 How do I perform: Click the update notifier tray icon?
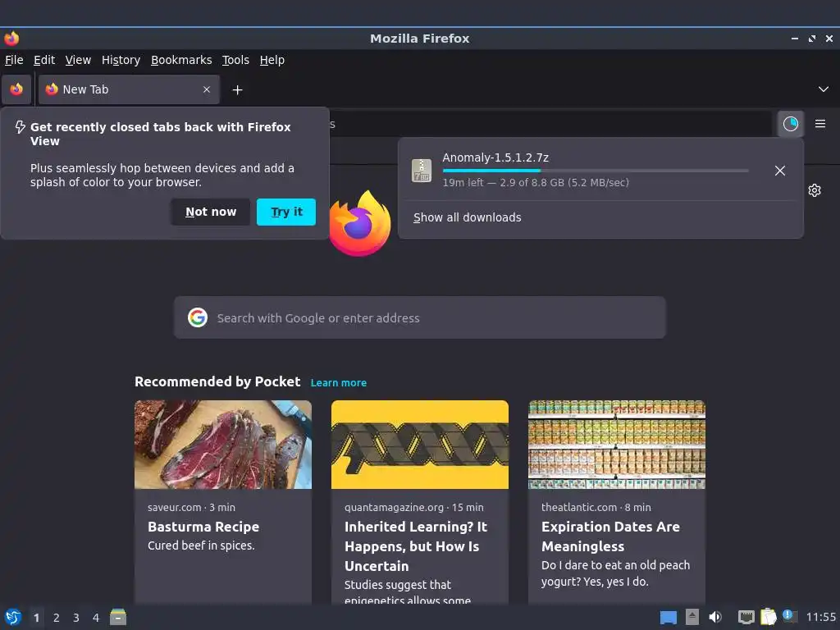click(790, 616)
